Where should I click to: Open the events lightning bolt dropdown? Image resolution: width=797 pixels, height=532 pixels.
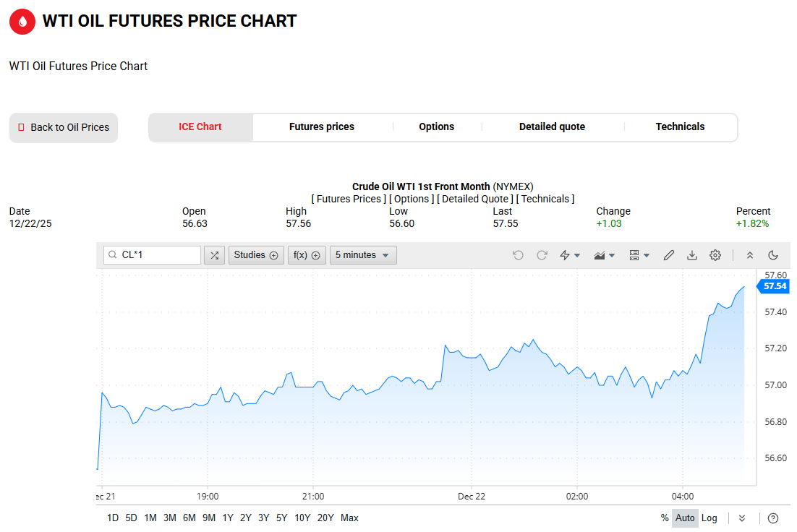click(570, 255)
